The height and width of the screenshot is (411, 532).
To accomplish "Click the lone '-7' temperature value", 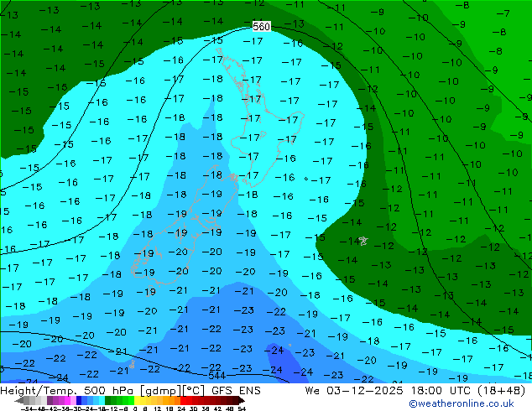I will click(503, 13).
